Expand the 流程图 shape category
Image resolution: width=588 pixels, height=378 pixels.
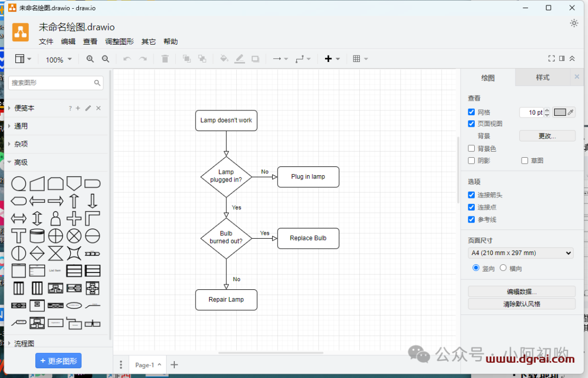(24, 344)
